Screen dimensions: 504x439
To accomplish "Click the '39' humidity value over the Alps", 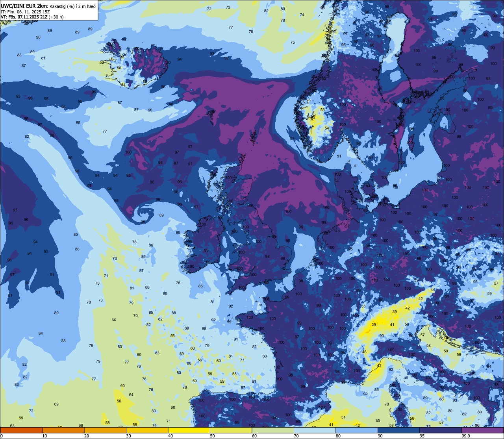I will [x=395, y=312].
